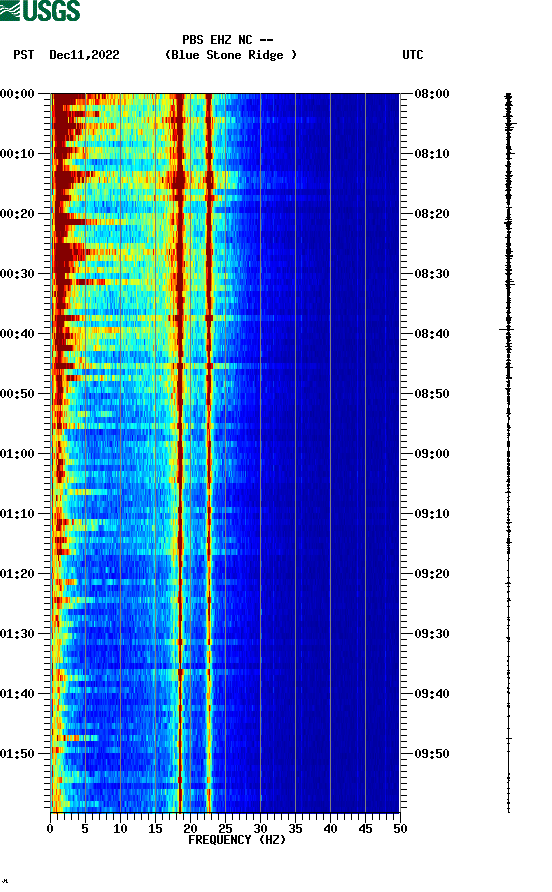Click the '09:30' UTC time label
Image resolution: width=552 pixels, height=892 pixels.
coord(432,634)
